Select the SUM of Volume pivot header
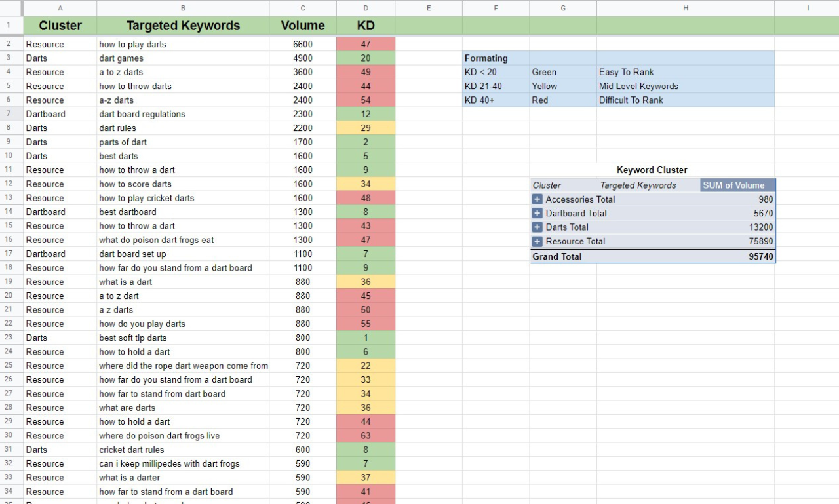This screenshot has width=839, height=504. pos(737,185)
